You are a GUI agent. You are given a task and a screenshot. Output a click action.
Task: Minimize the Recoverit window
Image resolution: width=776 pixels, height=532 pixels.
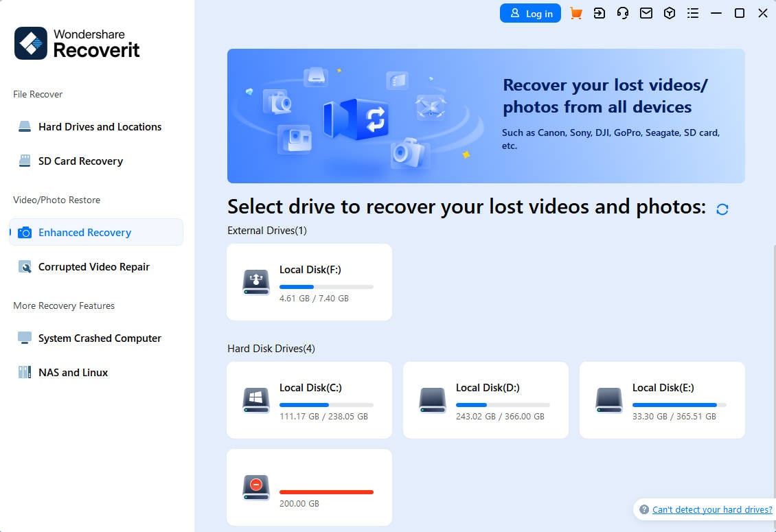coord(716,13)
